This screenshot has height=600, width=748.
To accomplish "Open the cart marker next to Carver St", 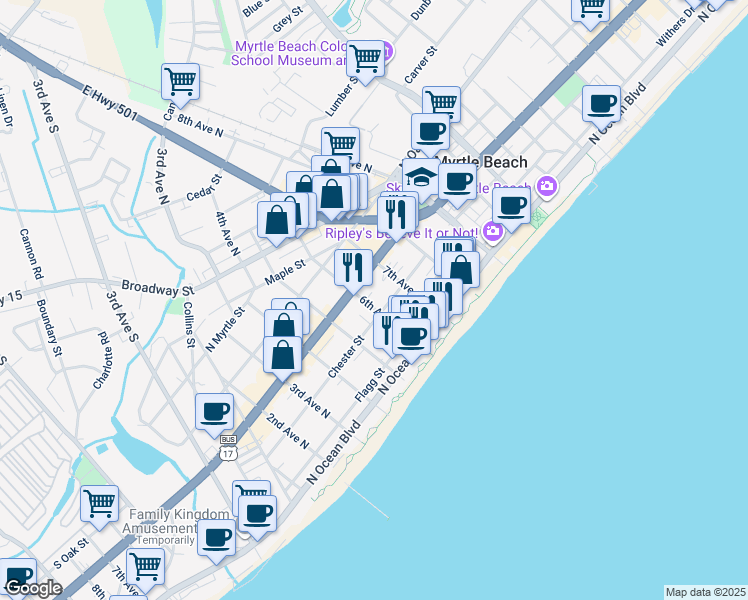I will (440, 102).
